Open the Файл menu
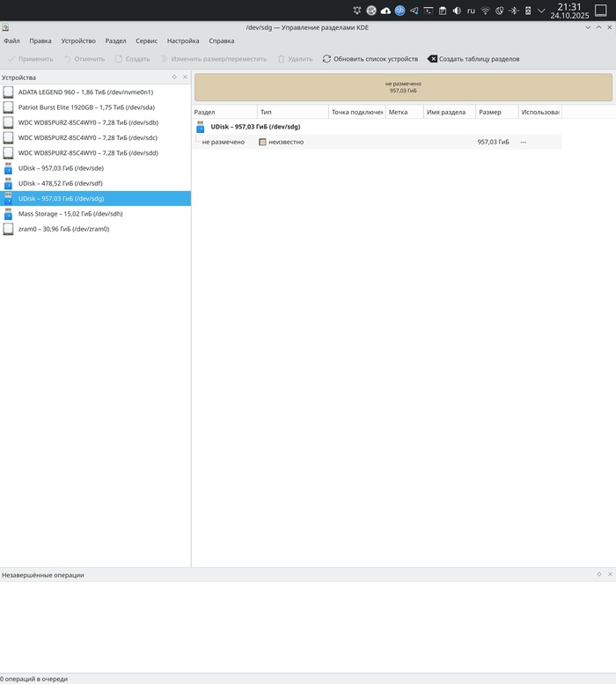 11,40
